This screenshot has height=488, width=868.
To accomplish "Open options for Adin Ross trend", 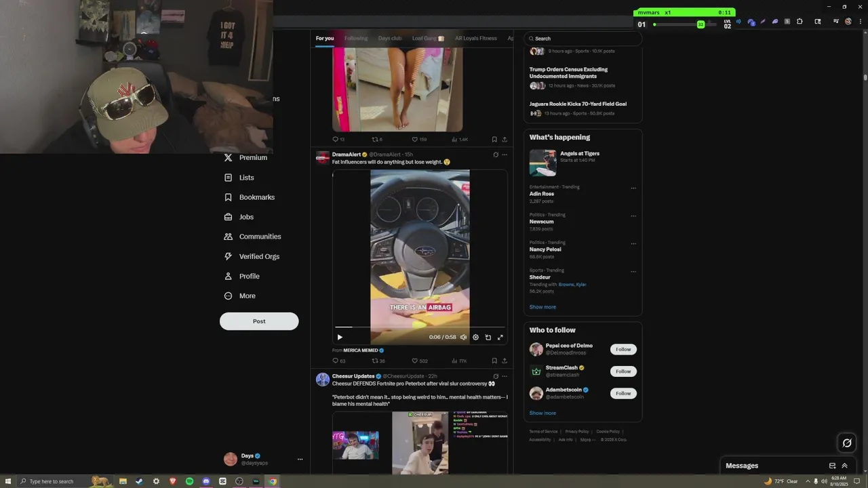I will pyautogui.click(x=633, y=188).
